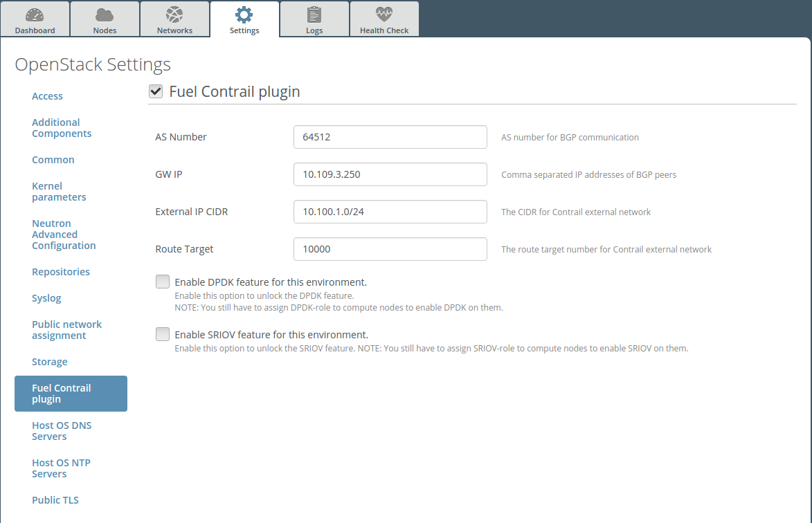Uncheck the Fuel Contrail plugin checkbox
The width and height of the screenshot is (812, 523).
[x=156, y=91]
